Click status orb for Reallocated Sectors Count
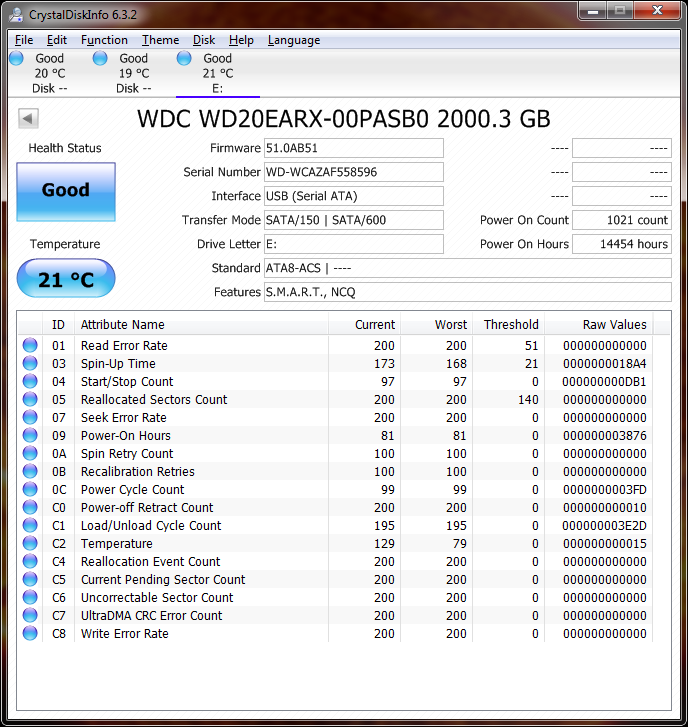 tap(30, 400)
